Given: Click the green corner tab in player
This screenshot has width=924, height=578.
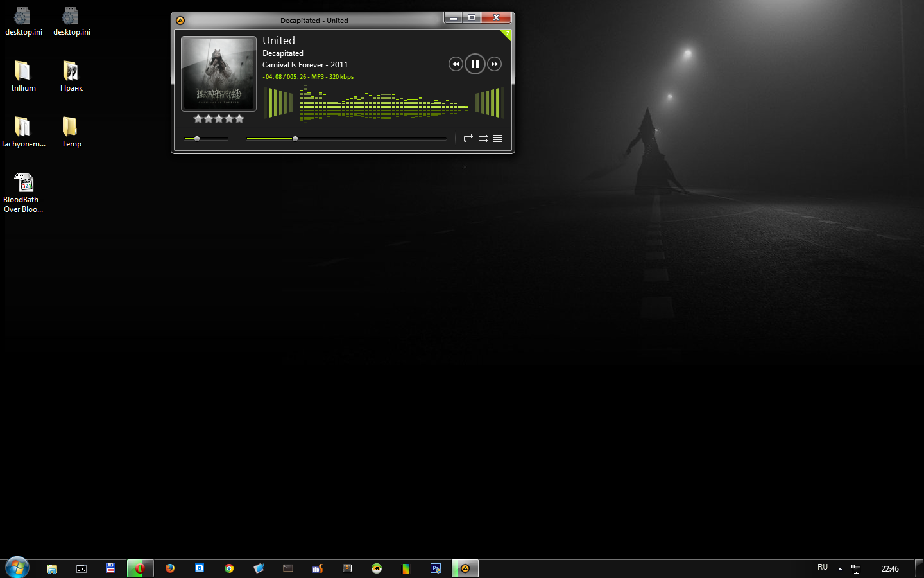Looking at the screenshot, I should 506,34.
